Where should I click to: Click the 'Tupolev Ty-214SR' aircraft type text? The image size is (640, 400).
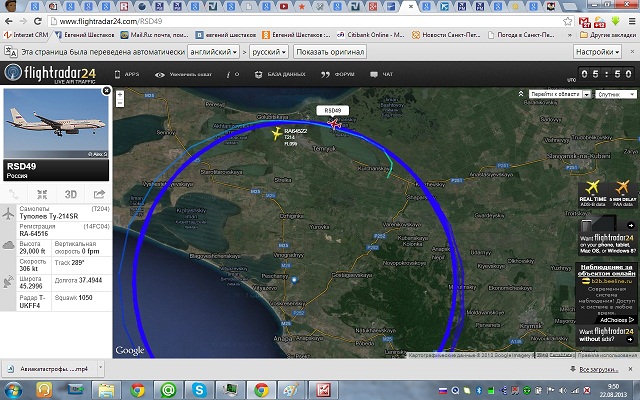[49, 216]
